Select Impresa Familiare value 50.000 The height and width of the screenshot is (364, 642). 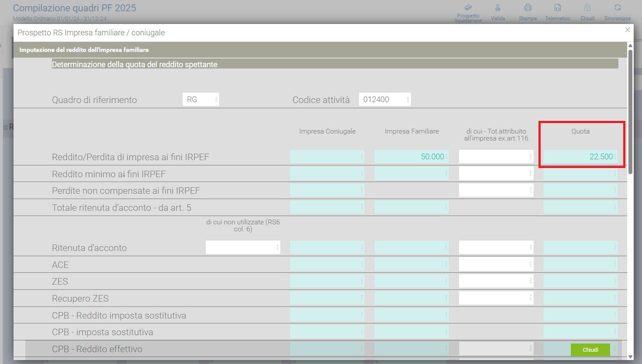point(411,157)
